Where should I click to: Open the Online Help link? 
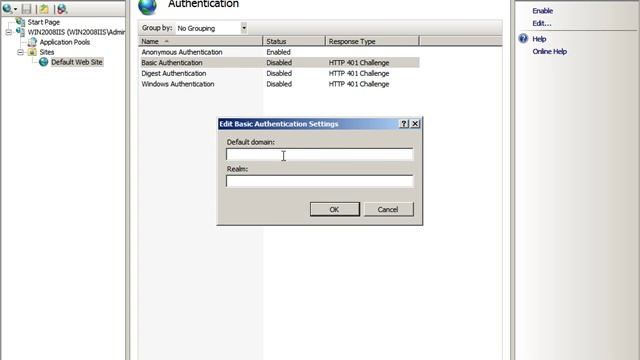(549, 51)
